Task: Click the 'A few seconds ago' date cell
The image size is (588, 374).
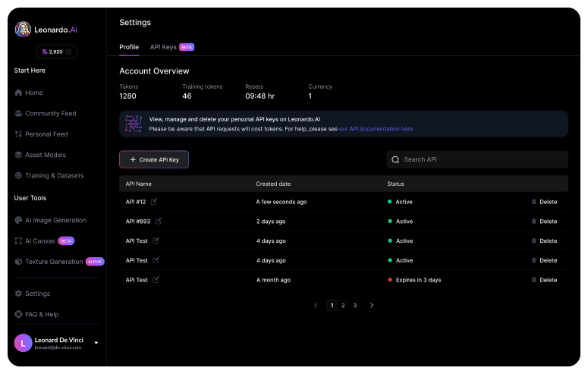Action: point(281,202)
